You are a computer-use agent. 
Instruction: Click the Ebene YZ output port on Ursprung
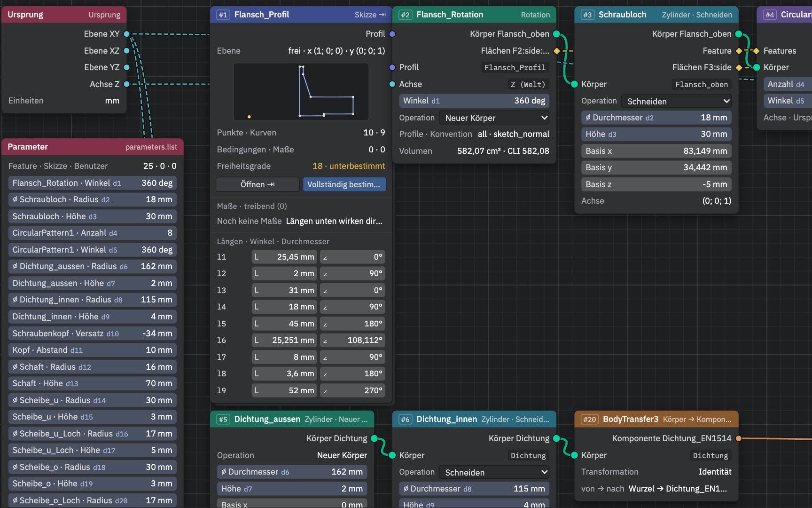click(126, 67)
